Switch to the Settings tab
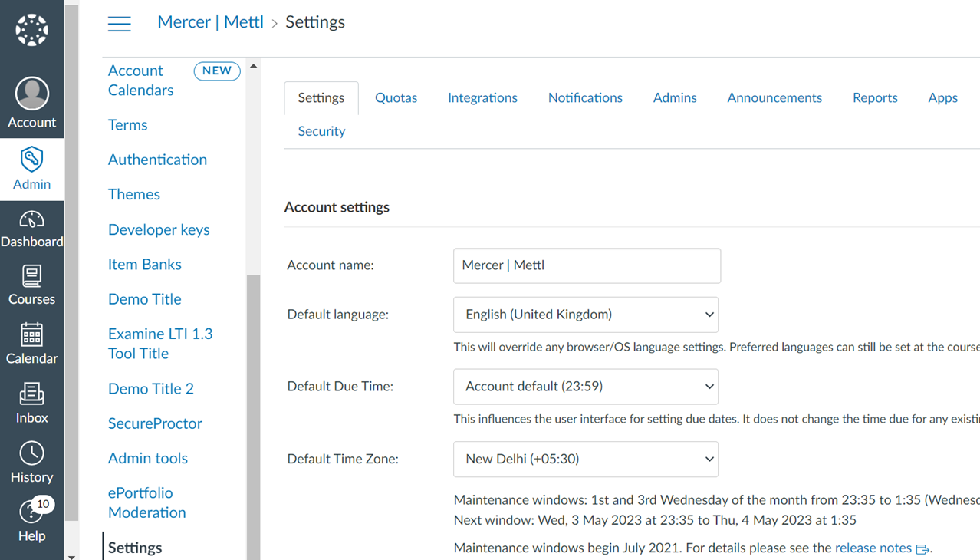 click(321, 98)
